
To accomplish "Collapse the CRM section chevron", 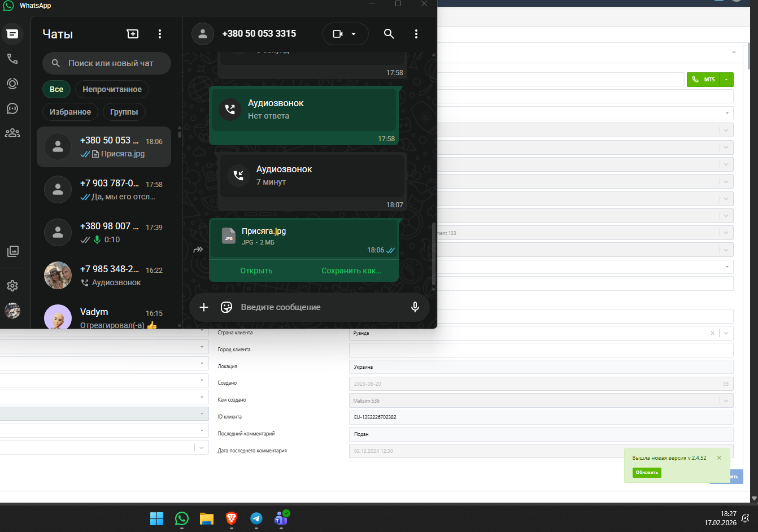I will (734, 53).
